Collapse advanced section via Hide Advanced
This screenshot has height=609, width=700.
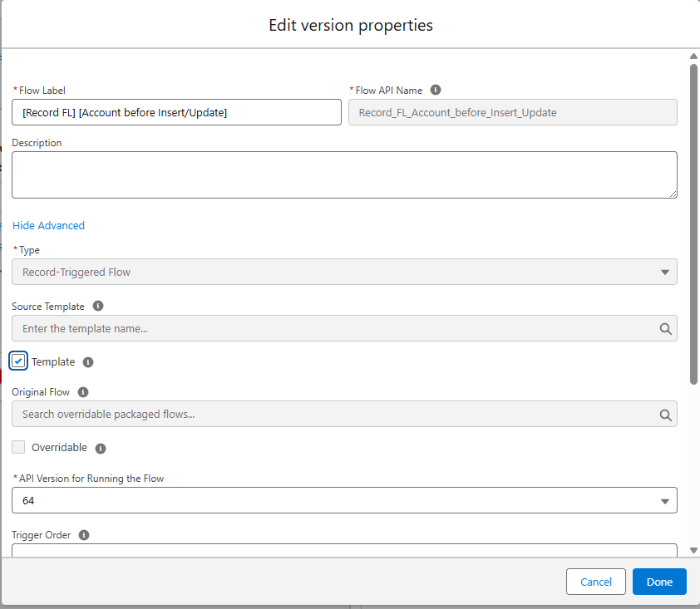coord(48,225)
